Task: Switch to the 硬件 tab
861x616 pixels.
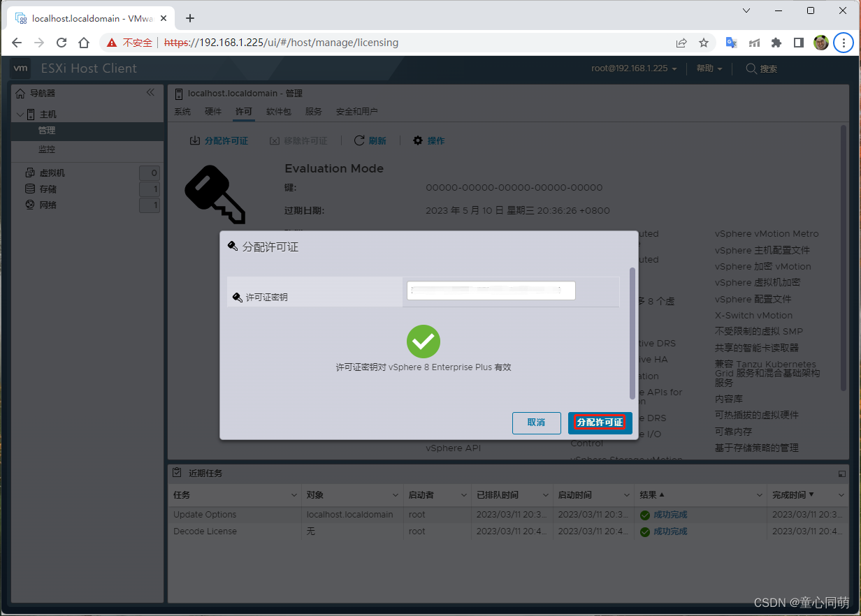Action: coord(212,111)
